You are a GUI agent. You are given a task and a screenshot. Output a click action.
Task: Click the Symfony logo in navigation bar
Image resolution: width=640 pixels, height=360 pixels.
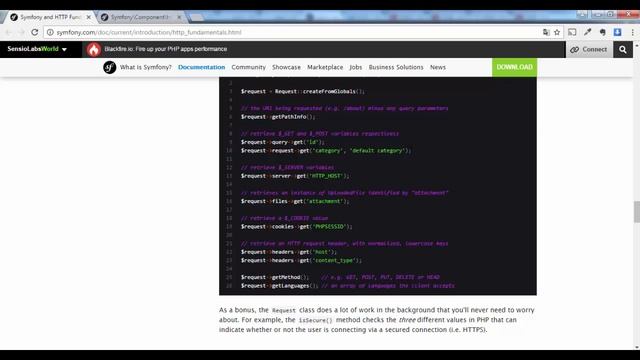(x=109, y=67)
